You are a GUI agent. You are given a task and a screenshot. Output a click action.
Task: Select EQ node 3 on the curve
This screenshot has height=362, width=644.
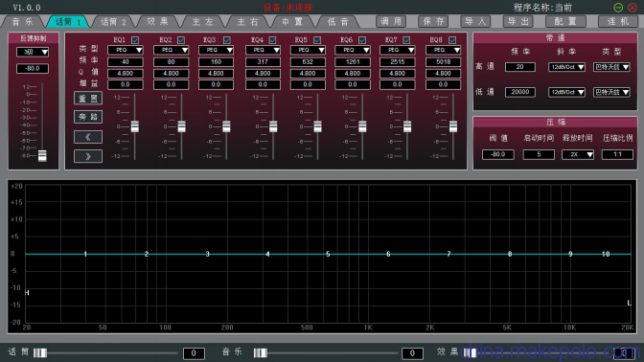pyautogui.click(x=207, y=254)
